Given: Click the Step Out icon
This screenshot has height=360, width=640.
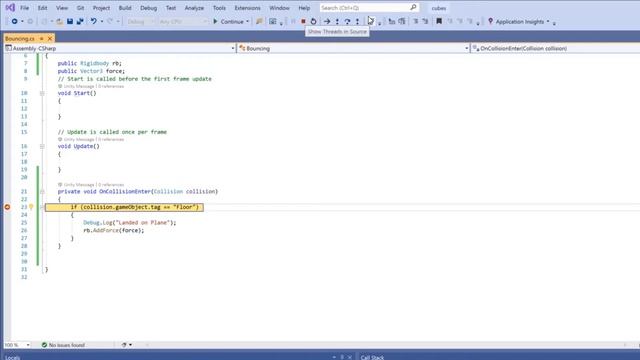Looking at the screenshot, I should 357,21.
